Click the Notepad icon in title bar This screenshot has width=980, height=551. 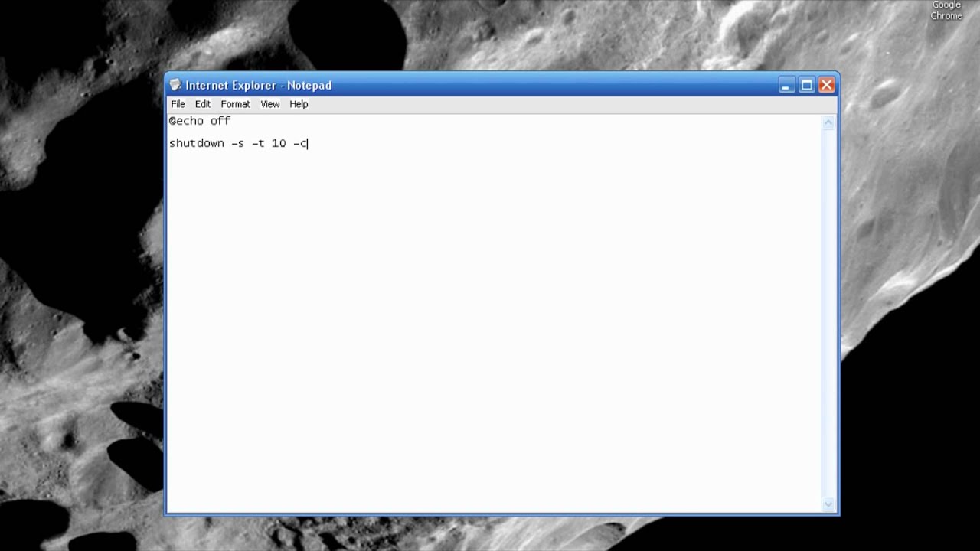coord(175,85)
